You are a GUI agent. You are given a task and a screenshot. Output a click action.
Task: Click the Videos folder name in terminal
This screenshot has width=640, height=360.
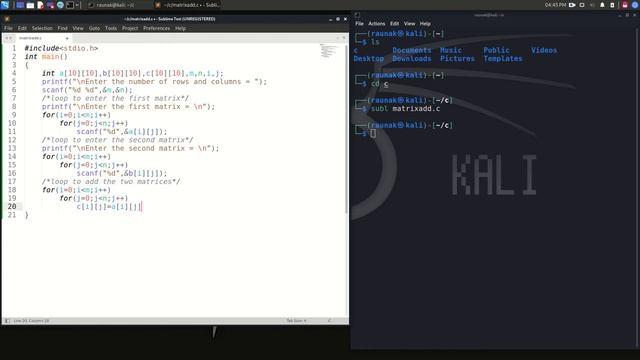pos(544,50)
